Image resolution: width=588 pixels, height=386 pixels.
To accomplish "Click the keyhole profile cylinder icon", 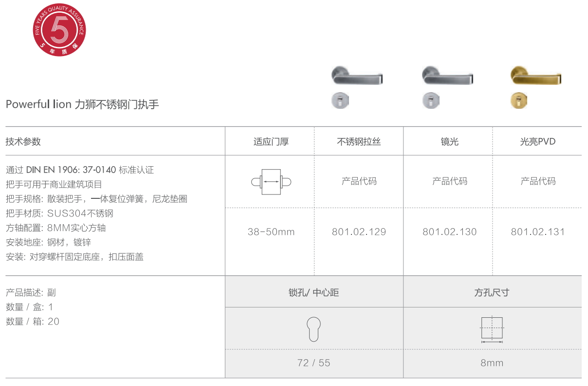I will tap(313, 328).
